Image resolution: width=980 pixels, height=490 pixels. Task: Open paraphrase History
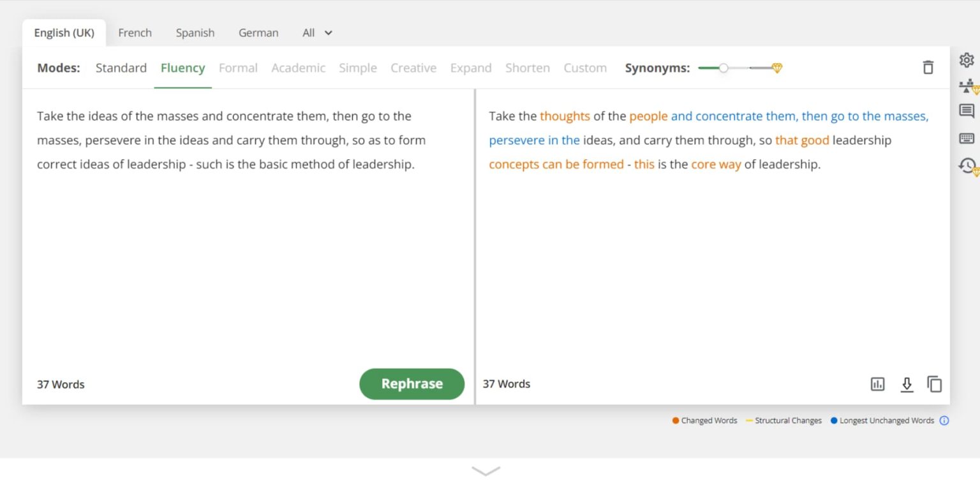[966, 165]
